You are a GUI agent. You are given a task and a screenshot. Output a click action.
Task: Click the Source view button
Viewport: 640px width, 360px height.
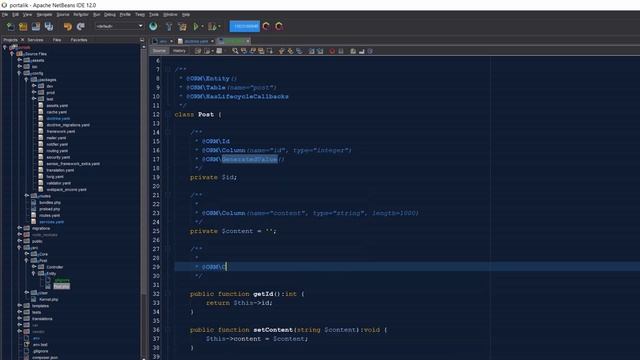[x=160, y=51]
